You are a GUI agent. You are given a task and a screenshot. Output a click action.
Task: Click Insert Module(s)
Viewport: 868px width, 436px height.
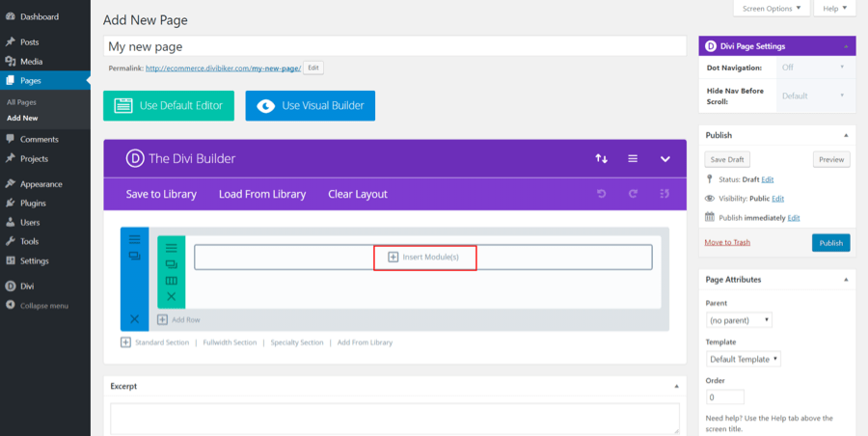click(x=423, y=257)
